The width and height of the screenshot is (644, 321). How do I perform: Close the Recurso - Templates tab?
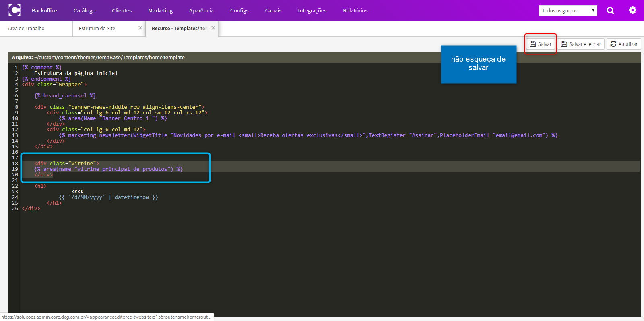tap(213, 28)
